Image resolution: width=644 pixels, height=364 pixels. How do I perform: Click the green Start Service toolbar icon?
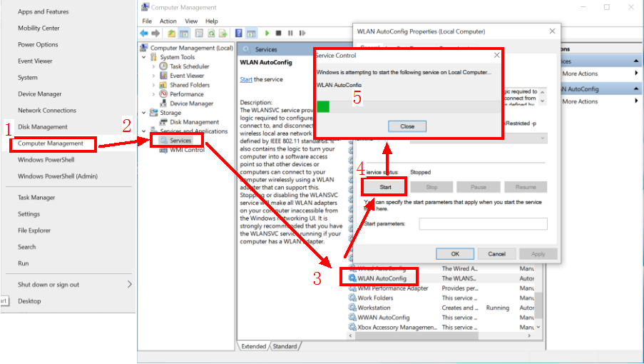(x=267, y=34)
